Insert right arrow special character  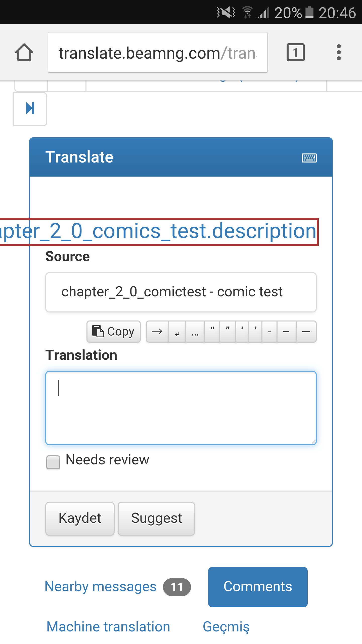pyautogui.click(x=157, y=331)
